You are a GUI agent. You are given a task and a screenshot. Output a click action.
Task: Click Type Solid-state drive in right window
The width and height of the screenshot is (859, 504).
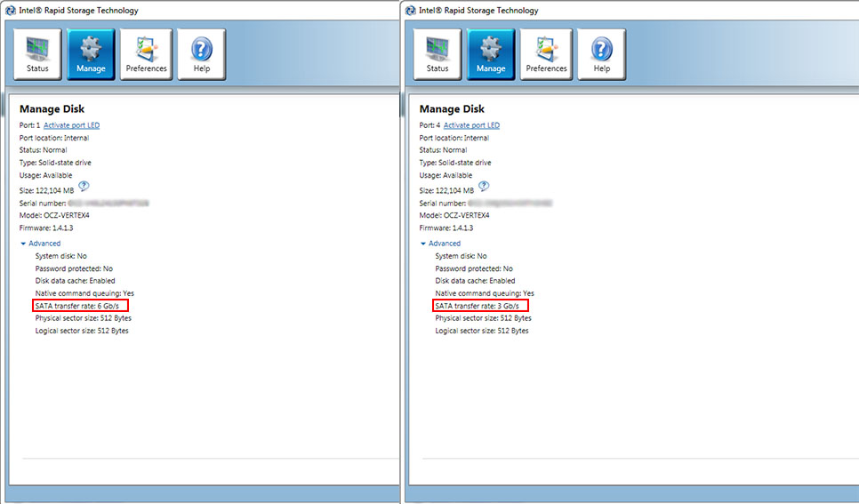455,163
